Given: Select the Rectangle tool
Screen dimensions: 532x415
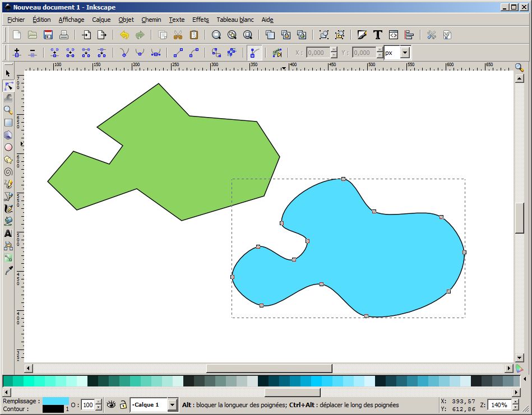Looking at the screenshot, I should [8, 123].
